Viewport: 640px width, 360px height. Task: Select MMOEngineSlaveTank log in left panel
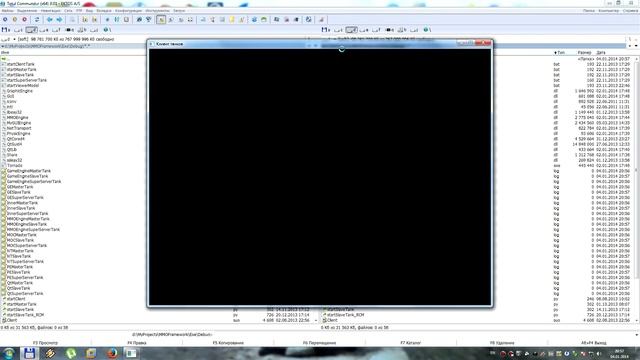tap(27, 224)
